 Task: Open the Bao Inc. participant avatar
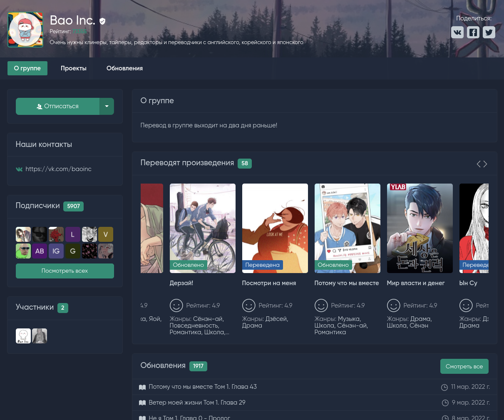click(23, 336)
